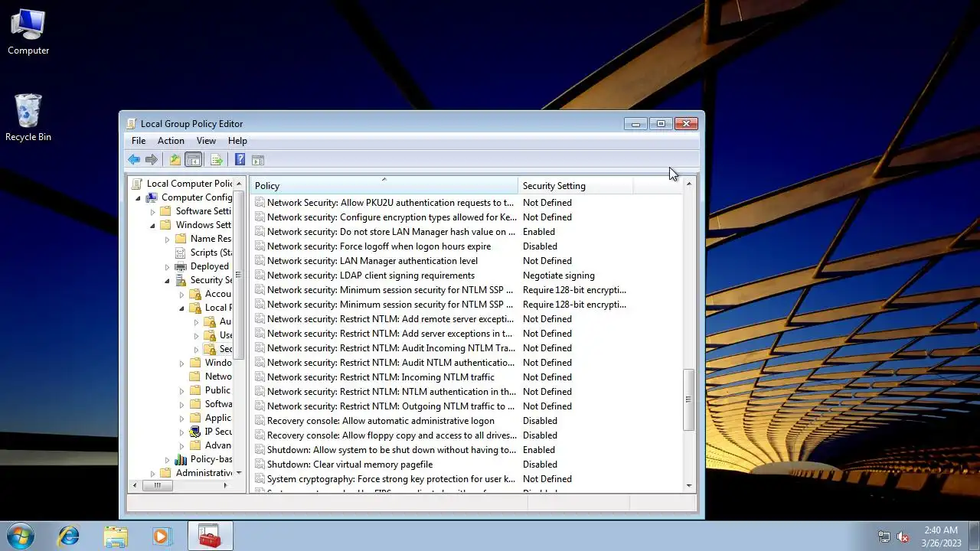This screenshot has width=980, height=551.
Task: Open the Help menu
Action: 237,141
